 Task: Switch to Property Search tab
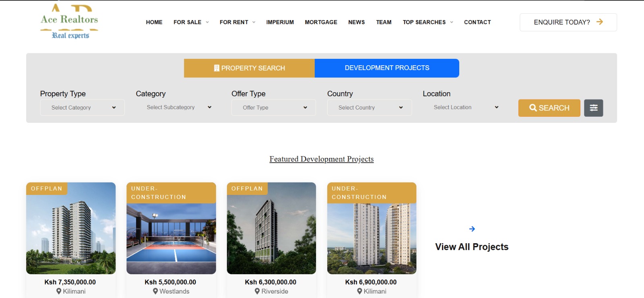click(249, 68)
